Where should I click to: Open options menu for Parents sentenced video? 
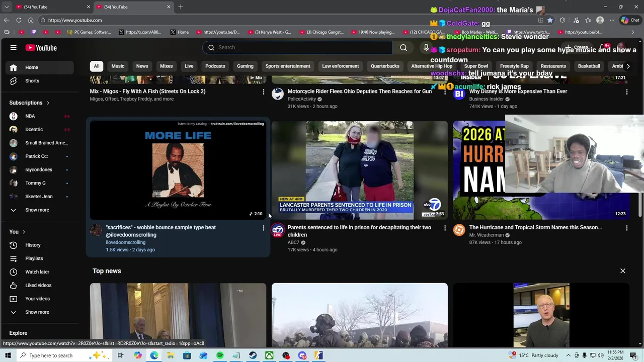pyautogui.click(x=445, y=228)
